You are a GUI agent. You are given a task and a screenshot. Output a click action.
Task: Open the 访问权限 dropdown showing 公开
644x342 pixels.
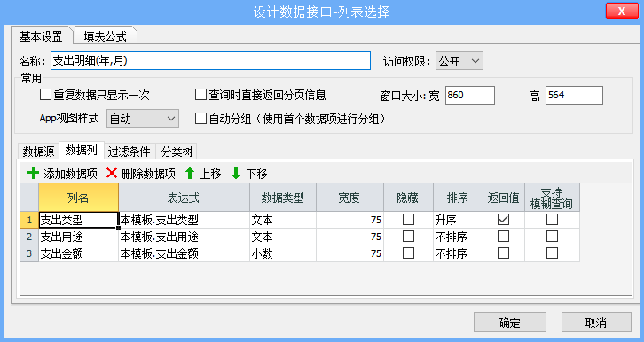(459, 61)
